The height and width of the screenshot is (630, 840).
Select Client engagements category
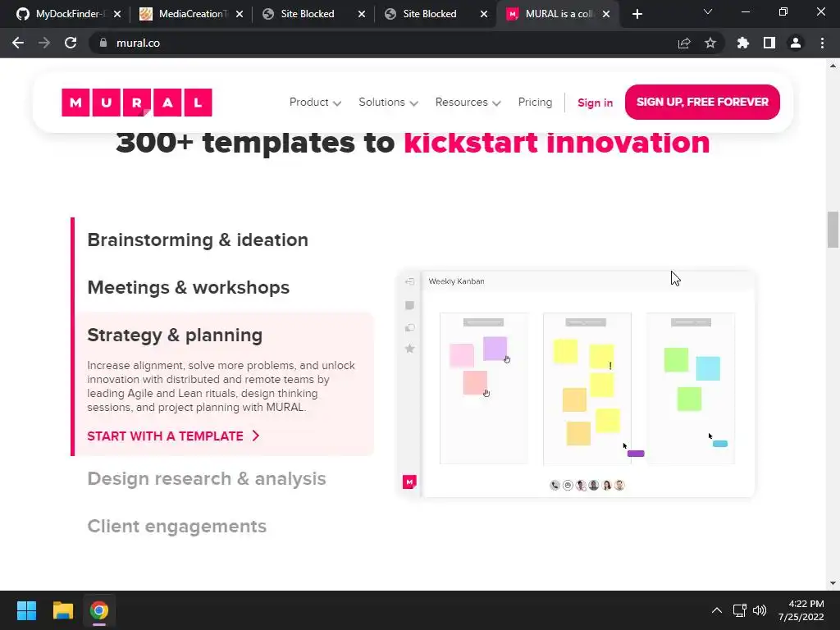pyautogui.click(x=177, y=527)
